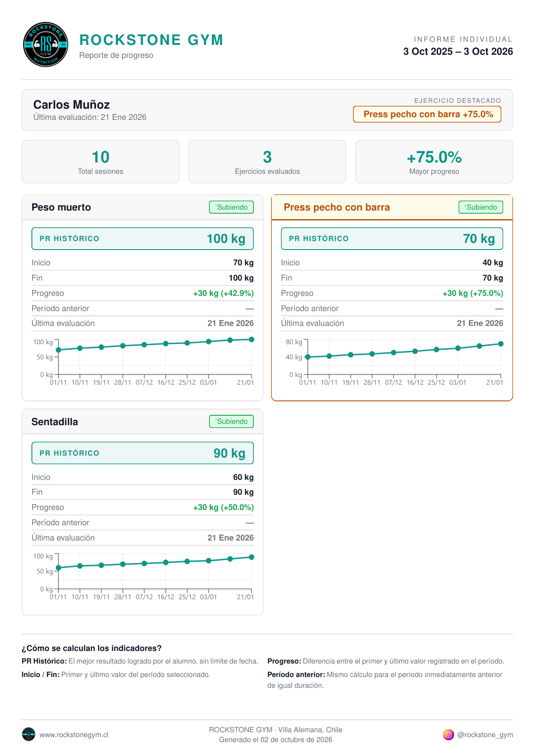
Task: Click the Subiendo badge on Press pecho card
Action: point(481,207)
